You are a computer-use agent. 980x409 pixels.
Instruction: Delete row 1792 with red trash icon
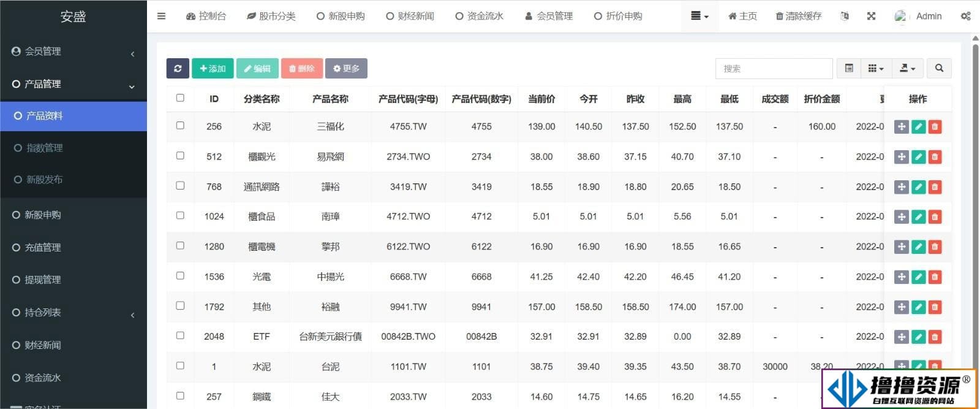pyautogui.click(x=935, y=307)
